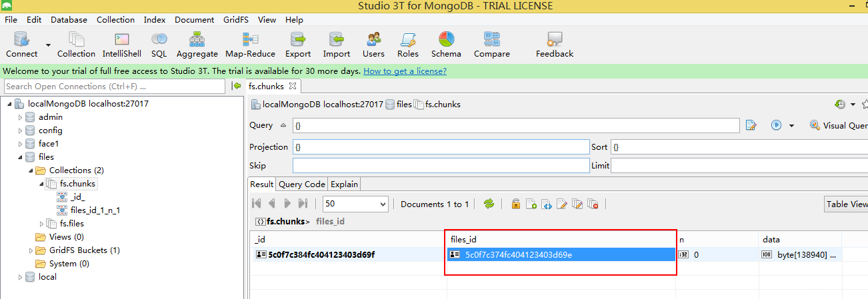Click the copy document icon
The image size is (868, 299).
(577, 204)
